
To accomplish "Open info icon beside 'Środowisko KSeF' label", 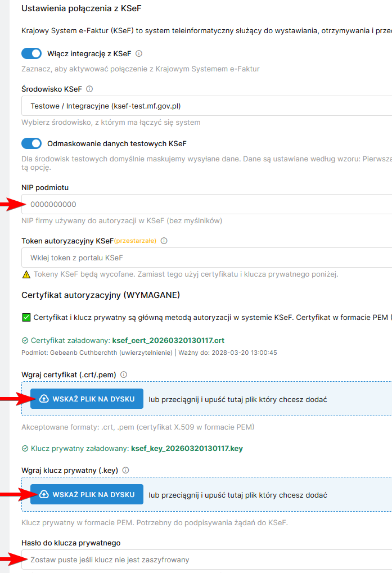I will [89, 89].
